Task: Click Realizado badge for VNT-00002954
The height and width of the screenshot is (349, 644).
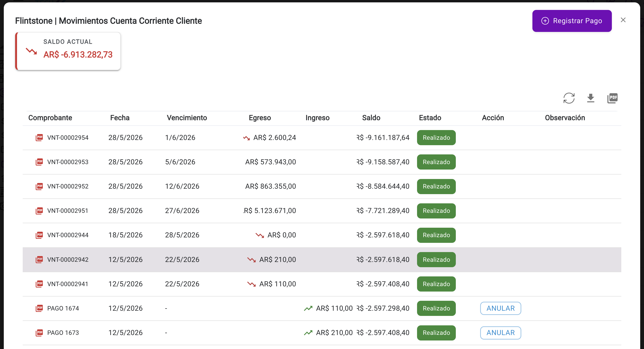Action: pyautogui.click(x=436, y=138)
